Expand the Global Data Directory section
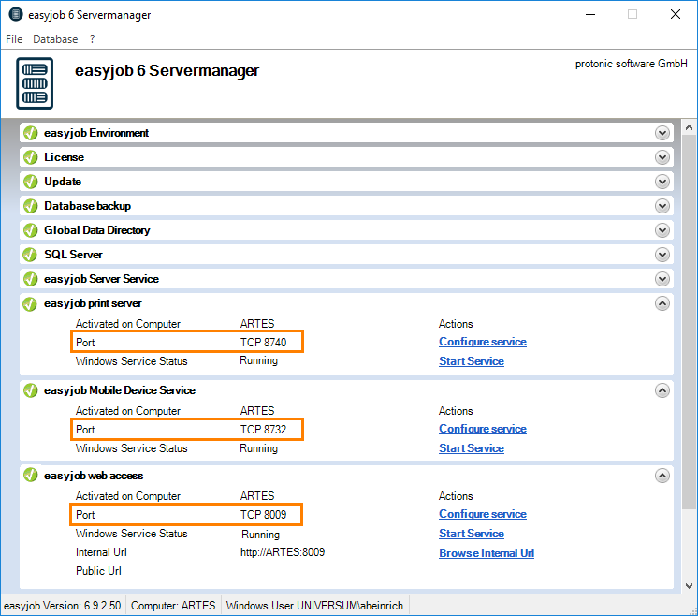698x616 pixels. click(662, 230)
